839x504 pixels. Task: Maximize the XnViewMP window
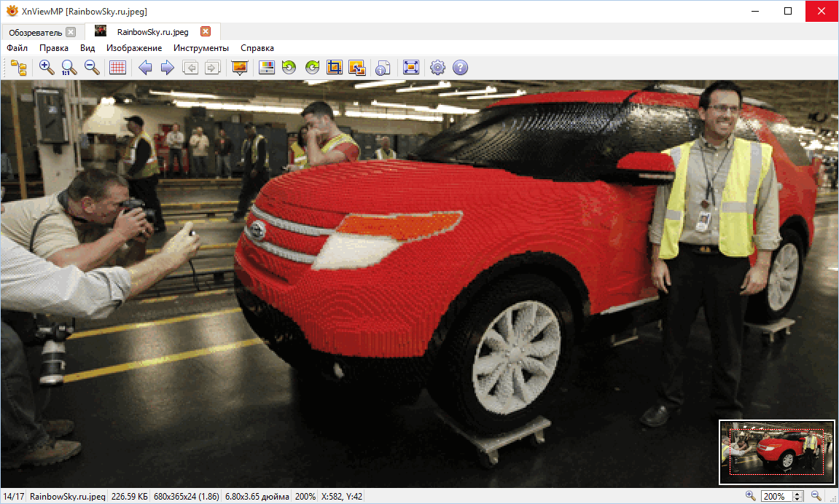(788, 11)
